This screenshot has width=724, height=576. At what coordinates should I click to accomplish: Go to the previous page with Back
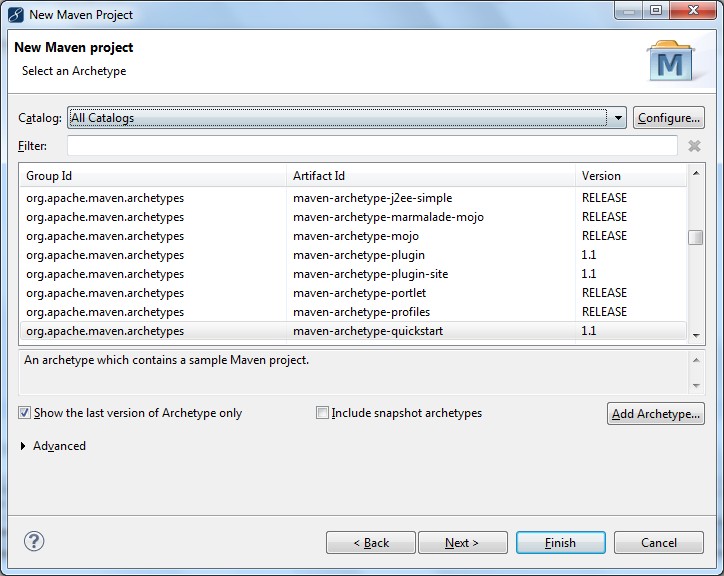click(371, 542)
